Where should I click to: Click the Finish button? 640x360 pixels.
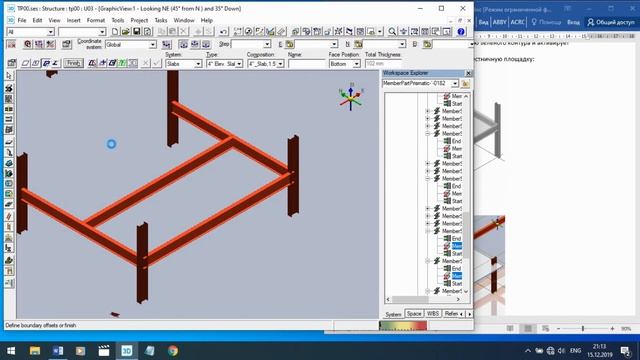(73, 63)
